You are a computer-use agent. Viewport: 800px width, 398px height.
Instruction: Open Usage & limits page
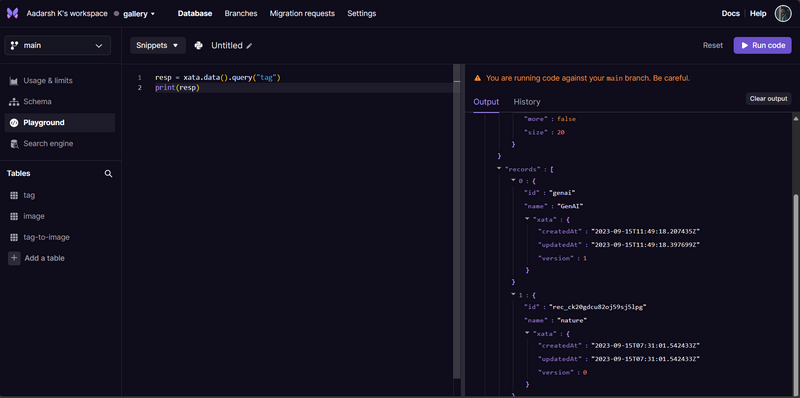(60, 81)
